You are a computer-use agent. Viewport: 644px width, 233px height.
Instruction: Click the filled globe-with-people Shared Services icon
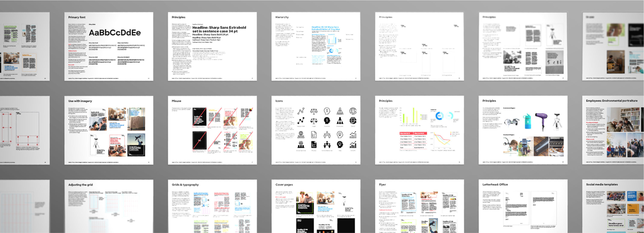301,144
